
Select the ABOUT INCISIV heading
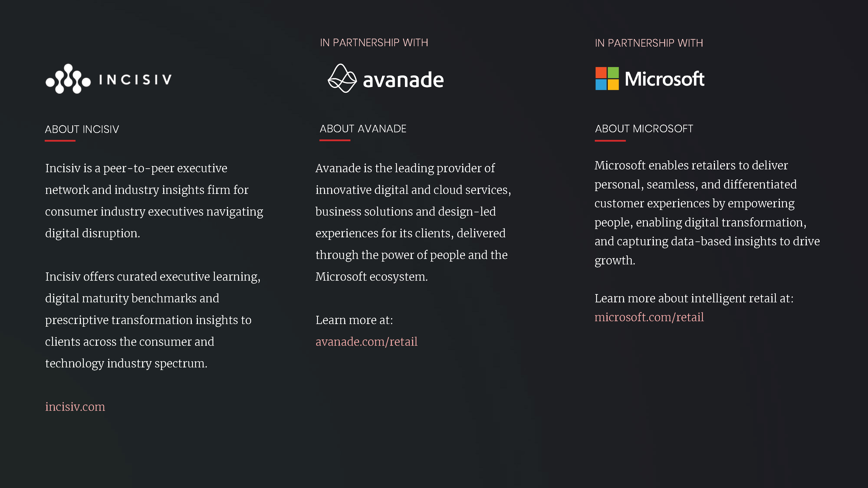tap(82, 129)
